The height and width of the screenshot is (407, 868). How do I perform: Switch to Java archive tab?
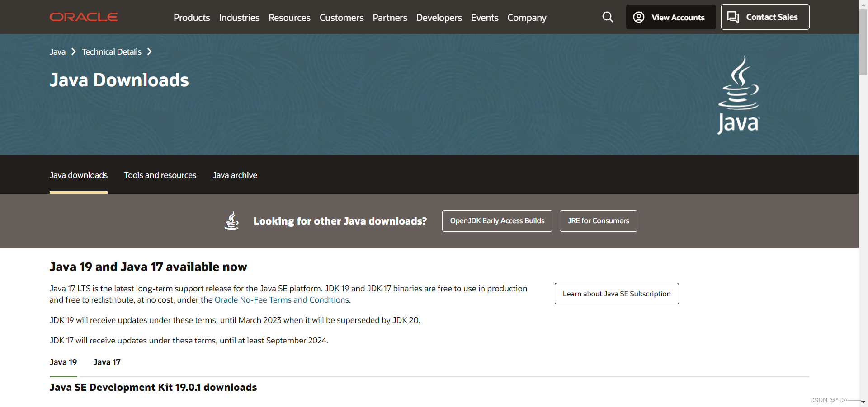235,175
